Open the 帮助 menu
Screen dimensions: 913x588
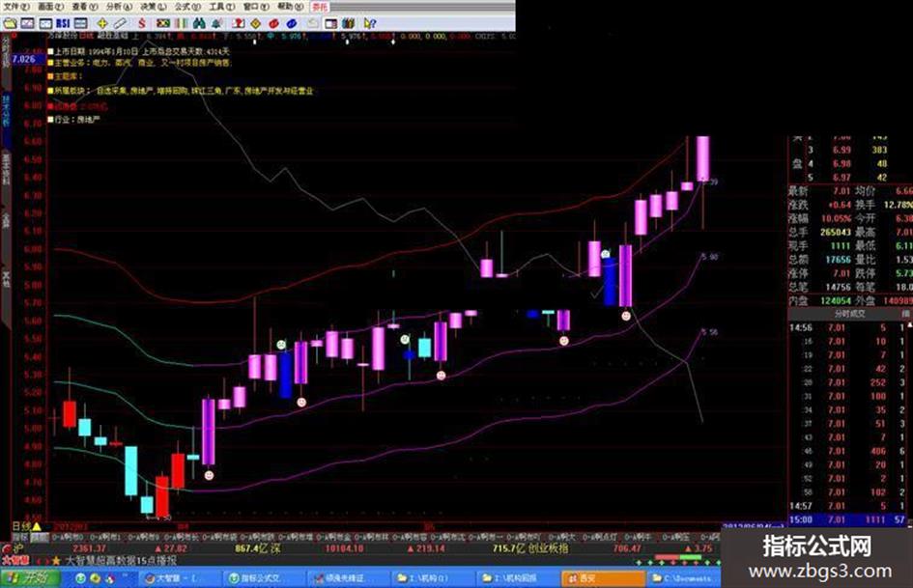[290, 7]
